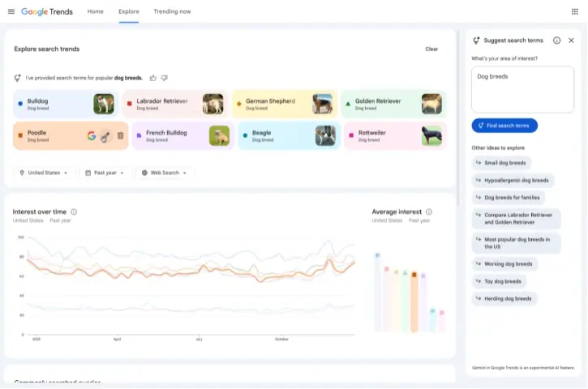Open the hamburger main menu
588x389 pixels.
click(11, 11)
